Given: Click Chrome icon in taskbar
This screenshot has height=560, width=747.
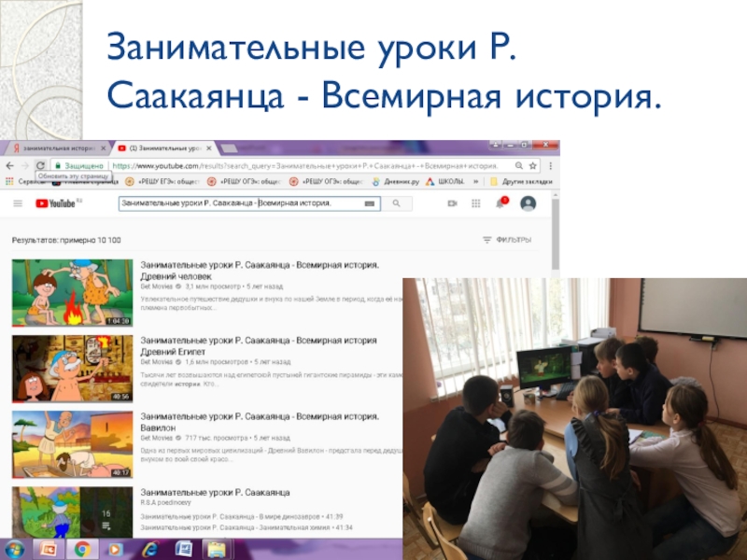Looking at the screenshot, I should click(x=82, y=550).
